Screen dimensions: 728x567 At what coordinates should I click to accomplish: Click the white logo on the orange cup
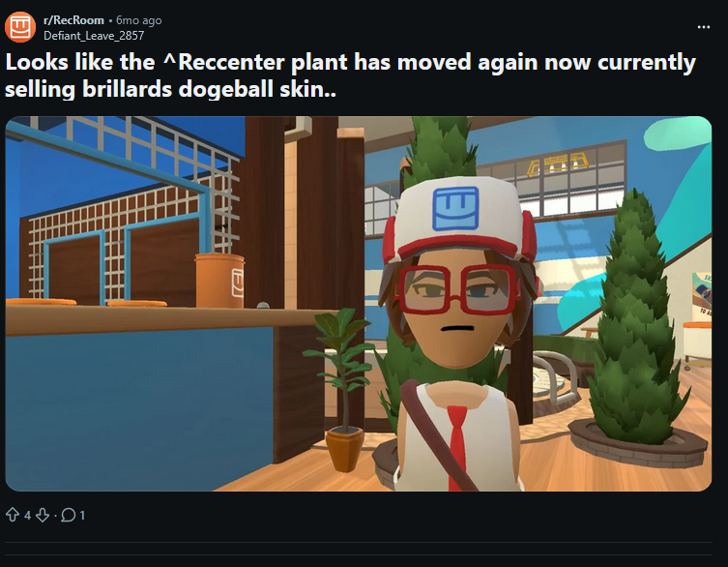point(237,283)
